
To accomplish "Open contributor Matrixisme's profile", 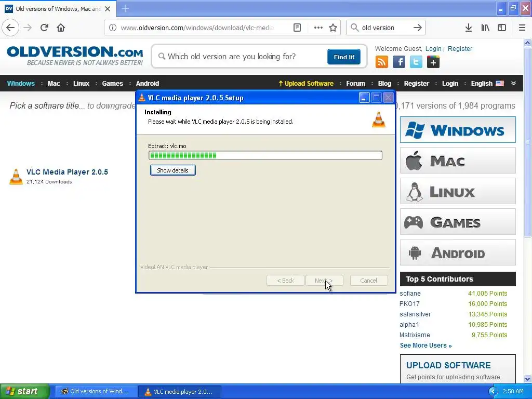I will (x=415, y=335).
